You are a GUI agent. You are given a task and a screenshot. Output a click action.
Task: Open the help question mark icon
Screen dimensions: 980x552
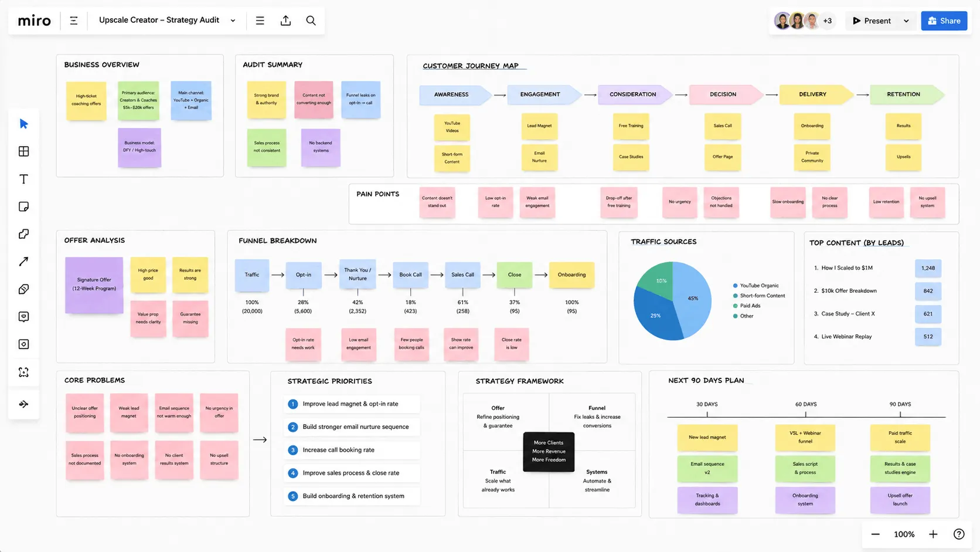tap(959, 534)
